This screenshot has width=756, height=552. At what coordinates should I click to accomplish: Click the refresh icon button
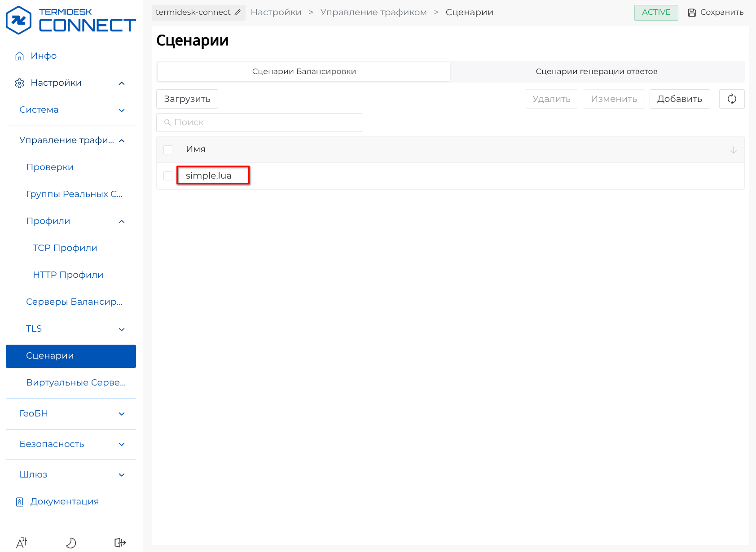pos(732,99)
